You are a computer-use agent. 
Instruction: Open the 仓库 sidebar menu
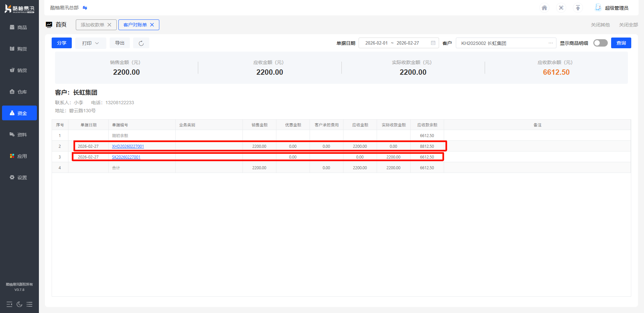(19, 92)
